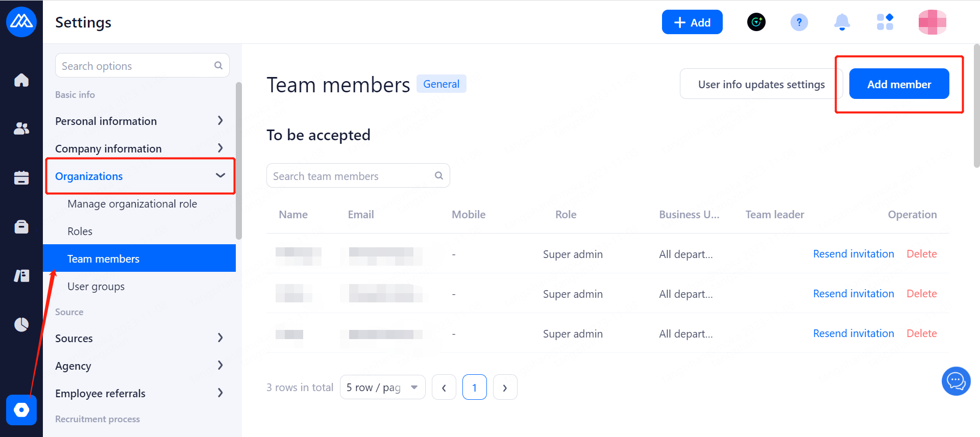Open the apps grid icon in header
Screen dimensions: 980x437
point(885,22)
